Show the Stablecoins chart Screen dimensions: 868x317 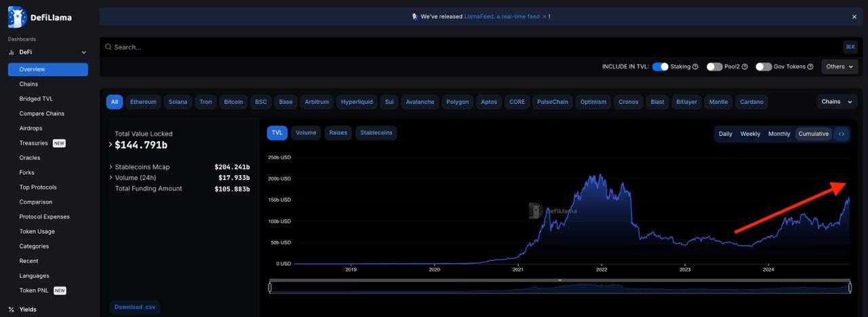tap(376, 133)
